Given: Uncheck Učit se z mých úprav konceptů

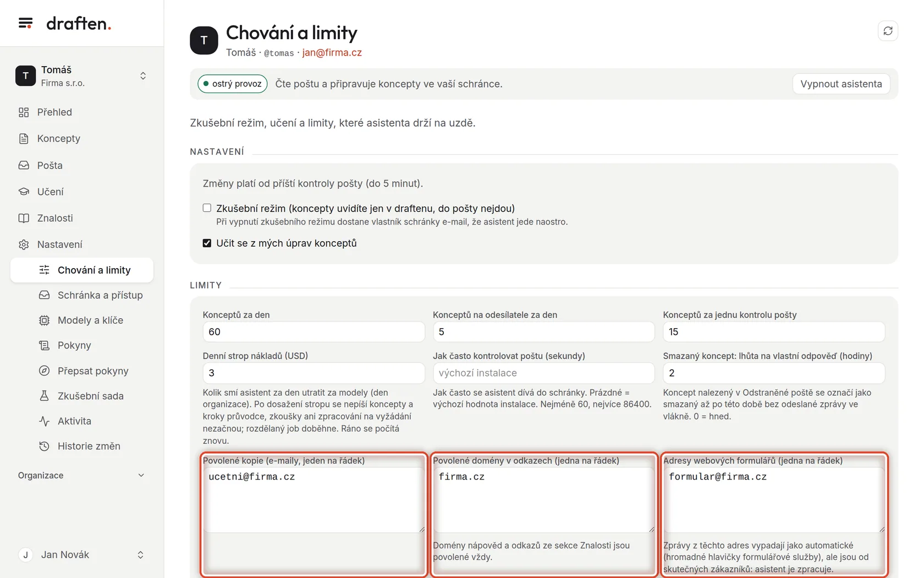Looking at the screenshot, I should tap(207, 243).
